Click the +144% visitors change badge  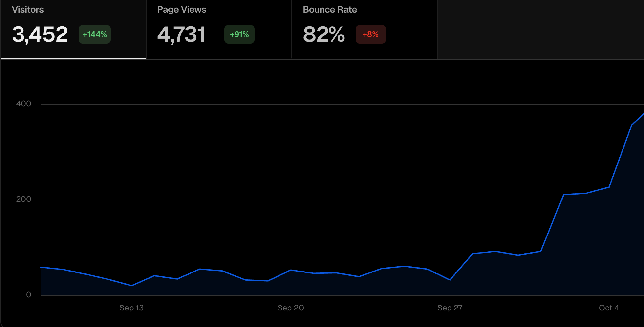point(95,34)
